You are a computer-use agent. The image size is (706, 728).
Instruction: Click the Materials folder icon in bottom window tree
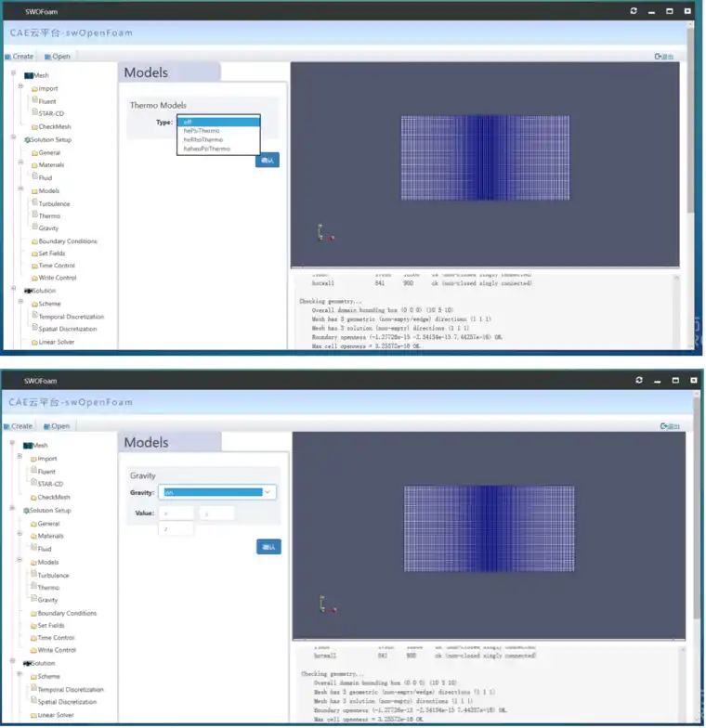(x=33, y=537)
